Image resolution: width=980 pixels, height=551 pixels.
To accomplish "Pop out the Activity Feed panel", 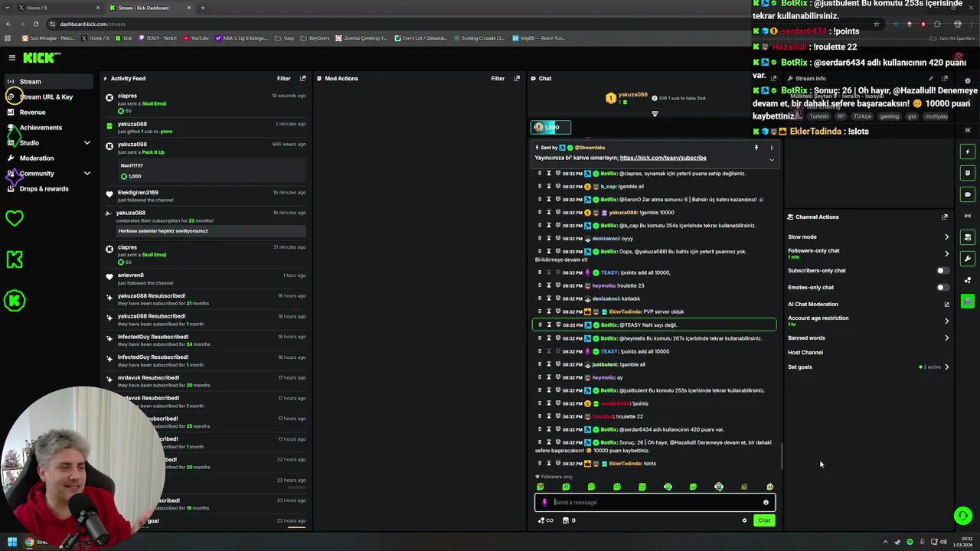I will 302,78.
